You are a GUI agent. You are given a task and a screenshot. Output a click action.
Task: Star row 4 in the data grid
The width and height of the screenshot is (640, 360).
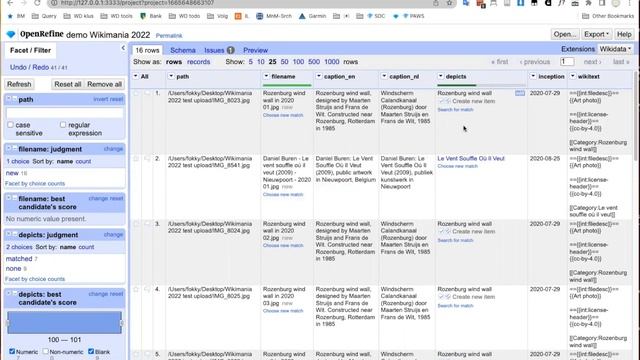point(136,289)
